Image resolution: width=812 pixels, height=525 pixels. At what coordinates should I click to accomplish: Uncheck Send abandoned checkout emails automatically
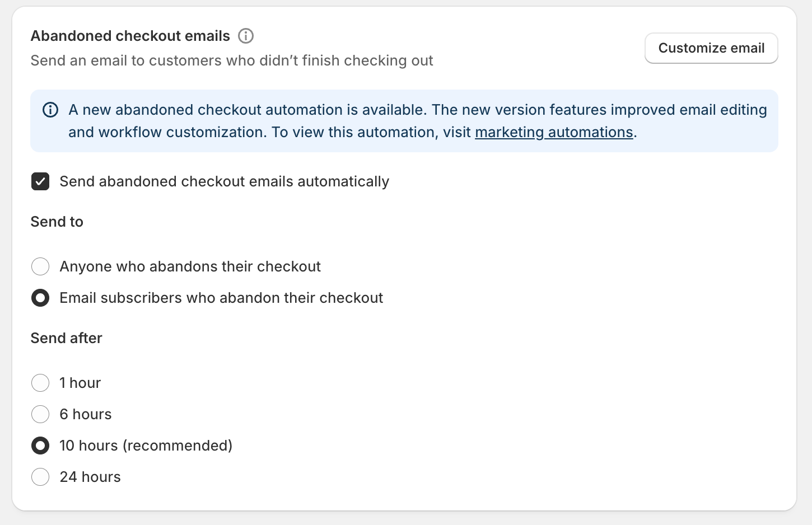[40, 181]
